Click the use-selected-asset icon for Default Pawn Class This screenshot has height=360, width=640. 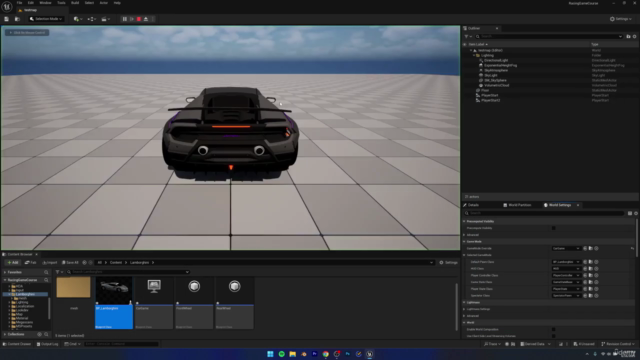pyautogui.click(x=585, y=262)
